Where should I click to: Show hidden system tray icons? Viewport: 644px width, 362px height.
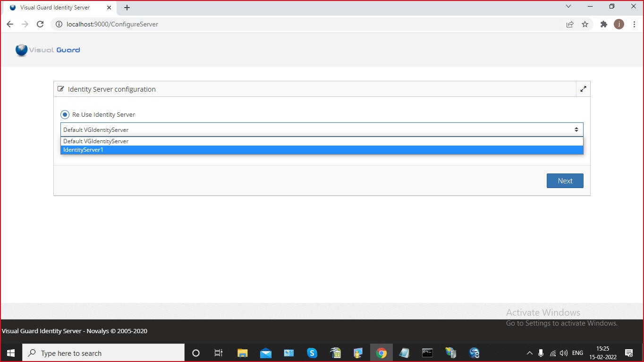[529, 353]
